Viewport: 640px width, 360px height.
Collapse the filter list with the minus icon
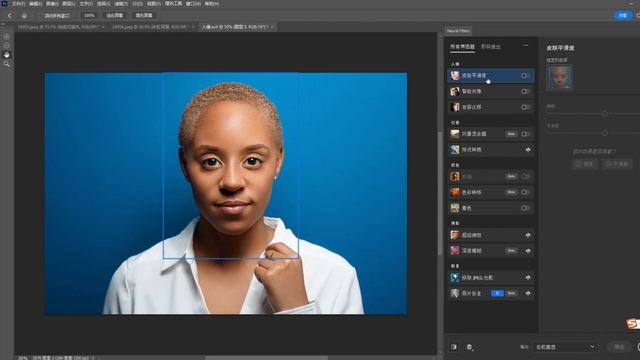click(526, 45)
